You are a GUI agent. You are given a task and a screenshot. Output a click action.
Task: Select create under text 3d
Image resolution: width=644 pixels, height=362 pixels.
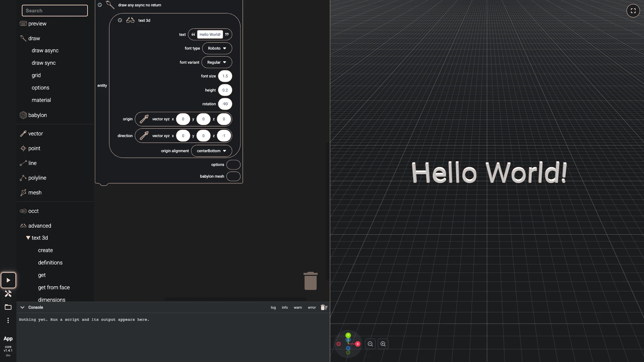(x=45, y=250)
